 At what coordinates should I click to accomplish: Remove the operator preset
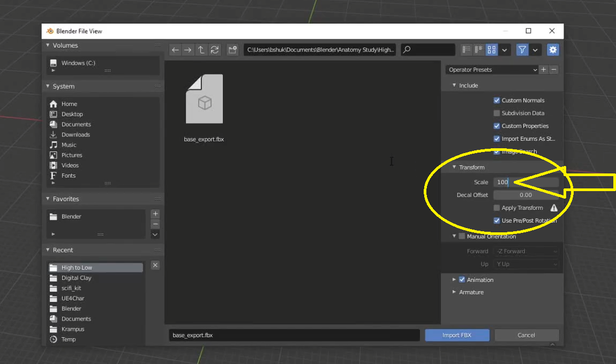pyautogui.click(x=553, y=70)
